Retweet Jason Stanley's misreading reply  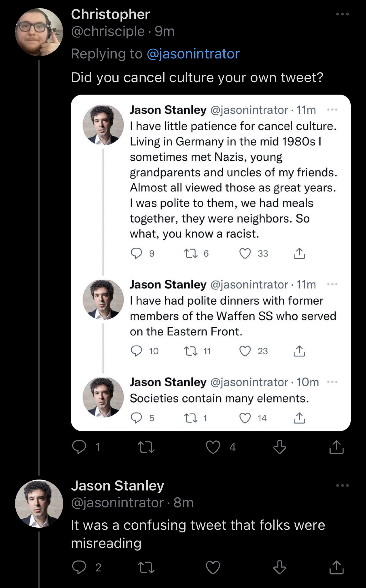click(x=146, y=567)
